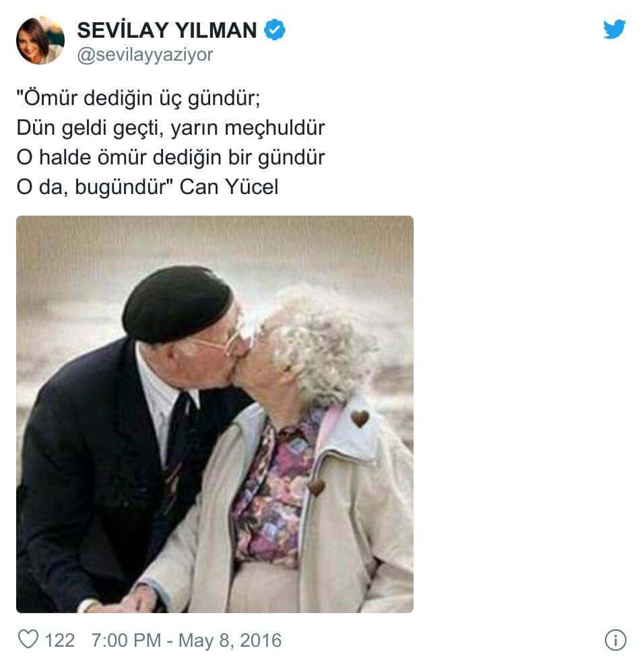Open the 7:00 PM - May 8, 2016 timestamp
Screen dimensions: 644x667
[187, 640]
